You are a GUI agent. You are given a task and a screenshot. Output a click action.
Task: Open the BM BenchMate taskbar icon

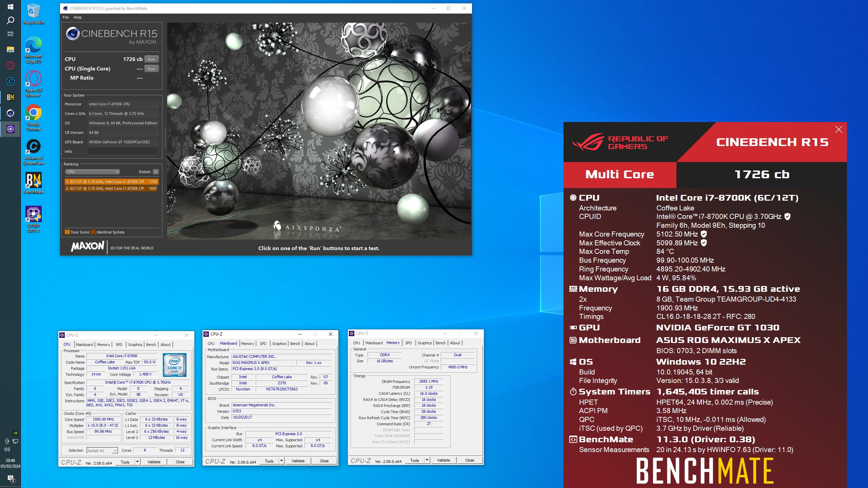(10, 97)
